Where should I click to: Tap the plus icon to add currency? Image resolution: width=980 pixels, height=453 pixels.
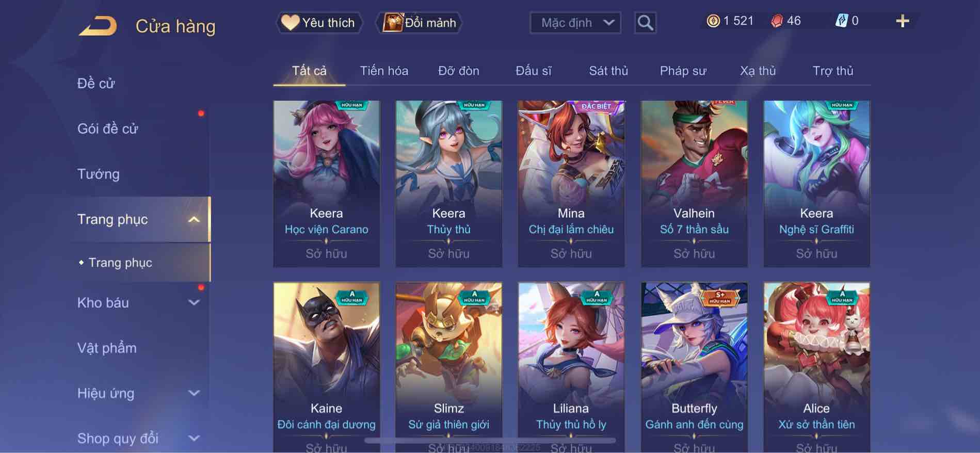point(902,21)
